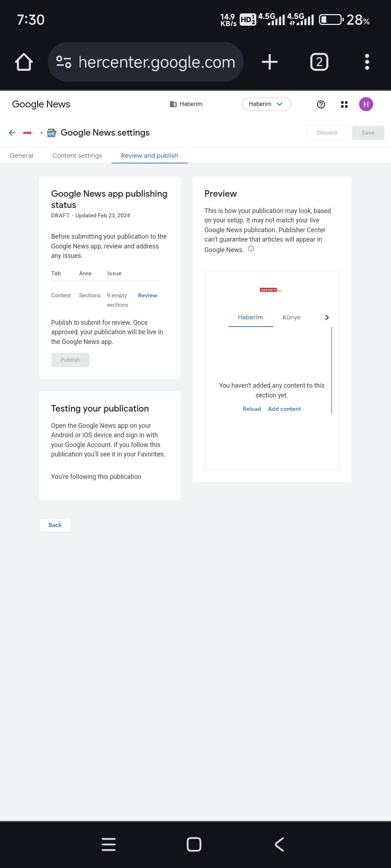Viewport: 391px width, 868px height.
Task: Expand the Haberim publication dropdown
Action: click(266, 104)
